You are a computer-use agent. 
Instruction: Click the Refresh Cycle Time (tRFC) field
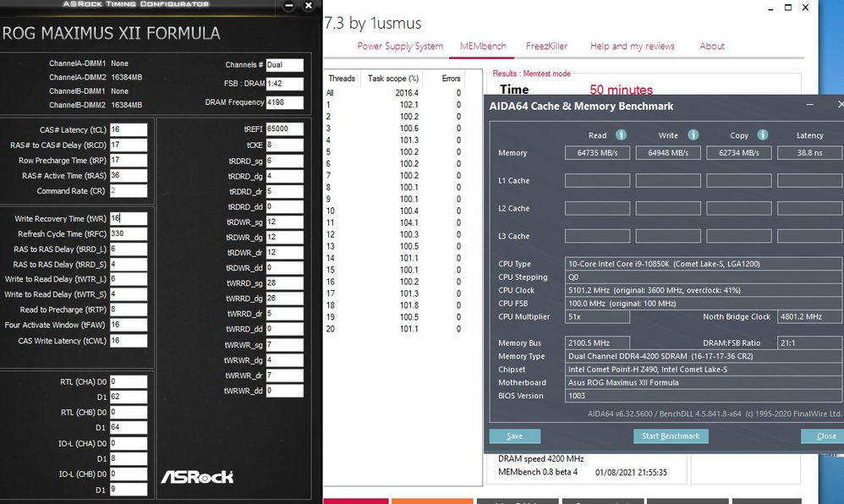click(129, 233)
